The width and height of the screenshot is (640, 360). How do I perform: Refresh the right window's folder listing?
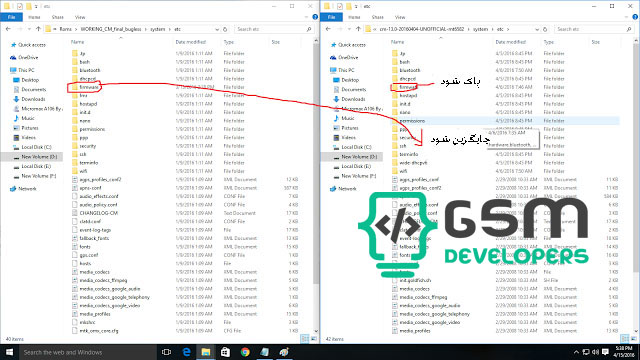545,29
